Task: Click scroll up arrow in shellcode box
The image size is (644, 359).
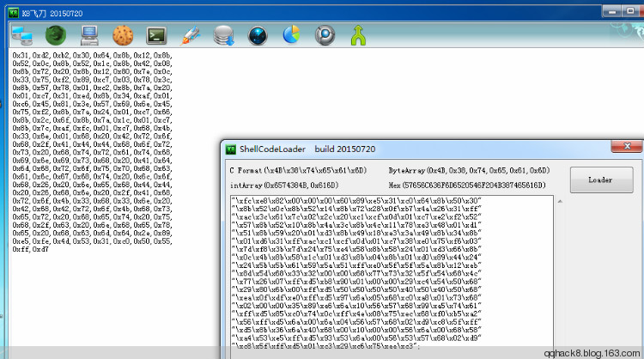Action: tap(559, 201)
